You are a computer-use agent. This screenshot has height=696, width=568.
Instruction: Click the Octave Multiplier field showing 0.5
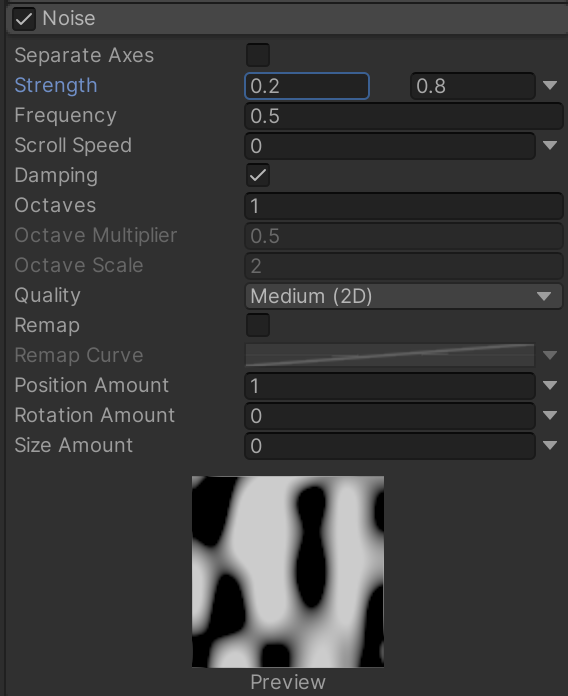(x=404, y=236)
